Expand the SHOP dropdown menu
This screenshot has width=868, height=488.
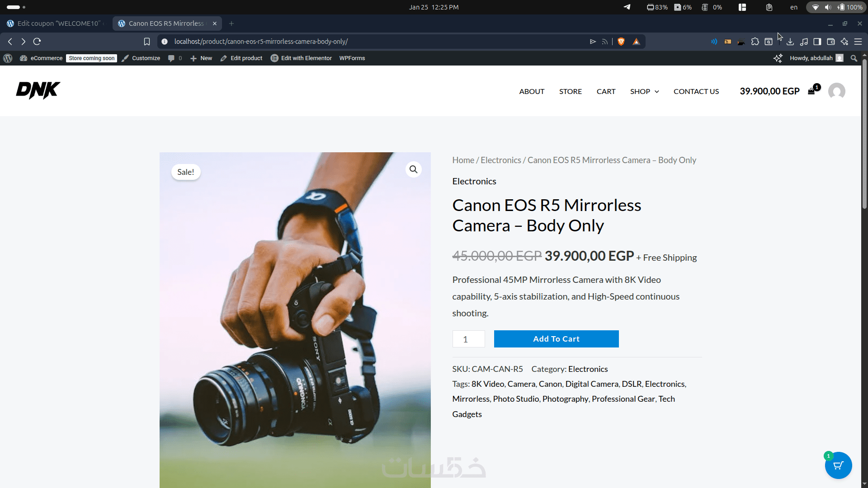point(644,91)
